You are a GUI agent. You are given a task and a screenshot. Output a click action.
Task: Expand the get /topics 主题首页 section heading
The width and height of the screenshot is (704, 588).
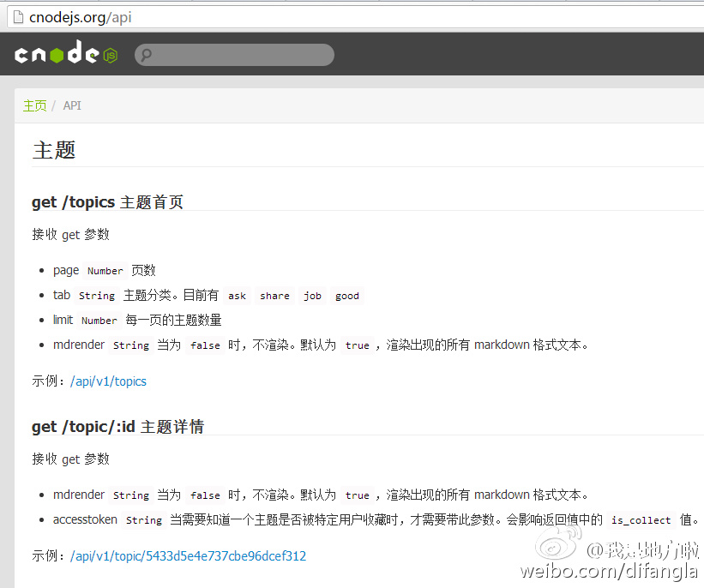[x=107, y=202]
